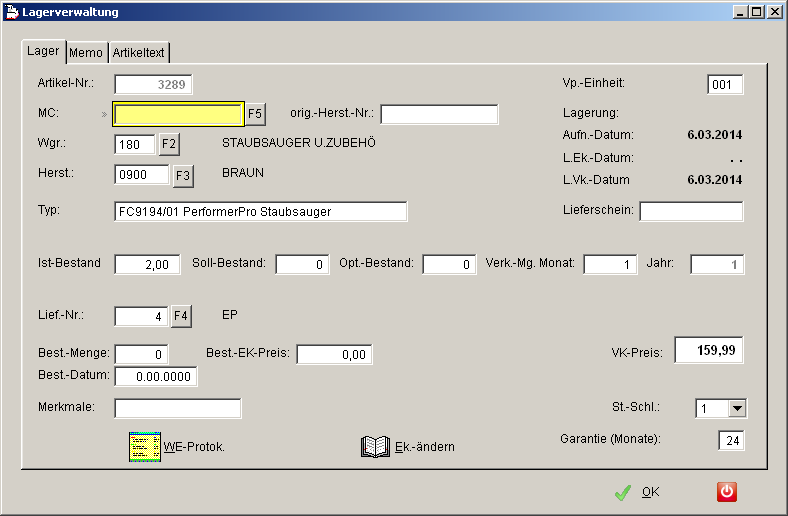Open the Artikeltext tab

[x=139, y=53]
